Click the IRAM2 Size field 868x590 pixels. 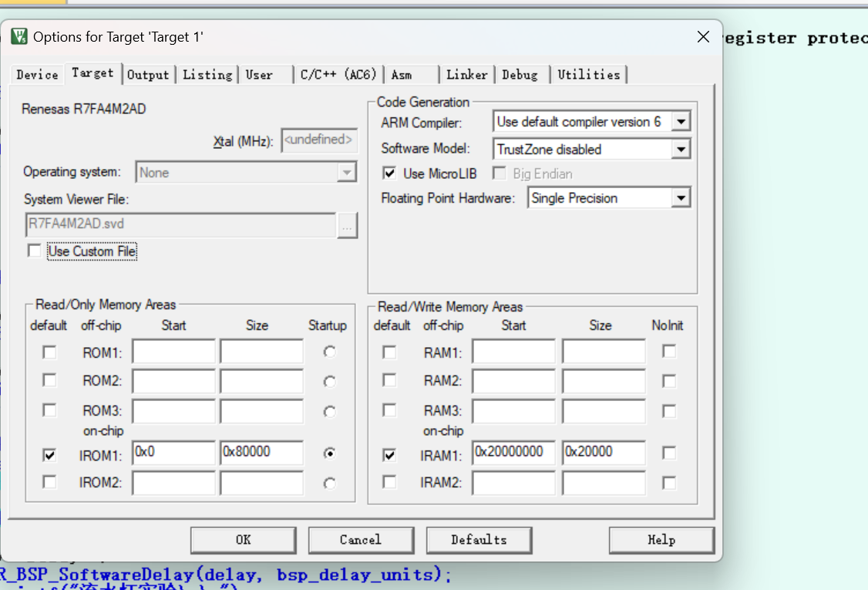pos(604,483)
